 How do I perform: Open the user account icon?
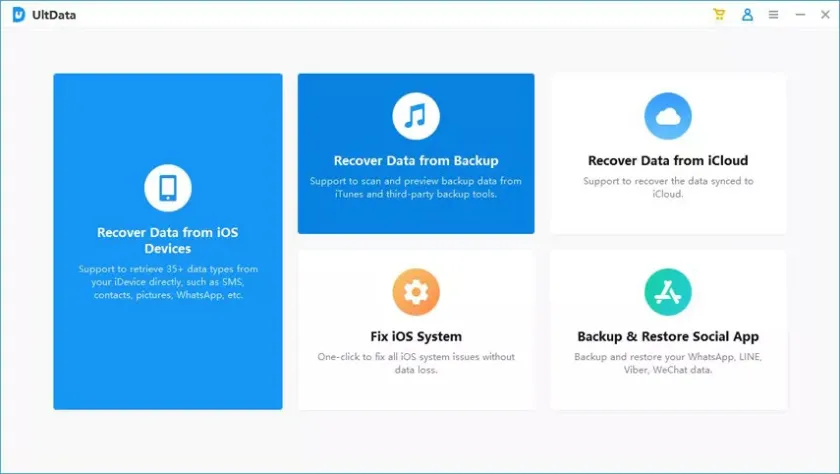[x=747, y=15]
